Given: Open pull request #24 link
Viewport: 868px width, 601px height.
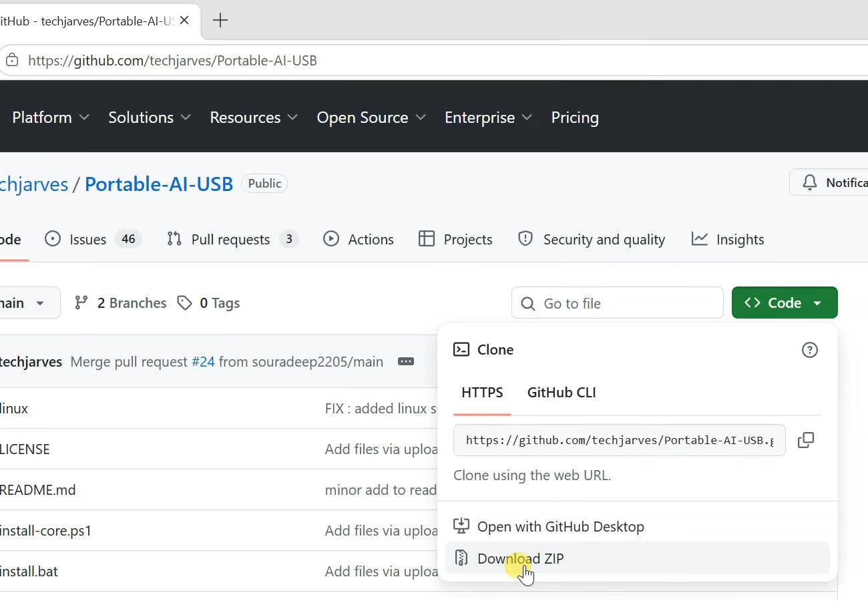Looking at the screenshot, I should click(203, 362).
